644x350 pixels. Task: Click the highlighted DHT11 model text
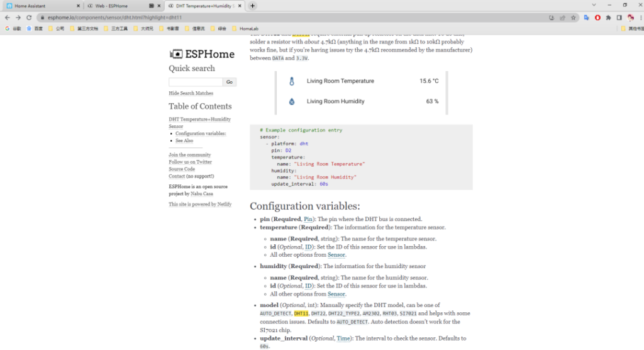pyautogui.click(x=301, y=313)
